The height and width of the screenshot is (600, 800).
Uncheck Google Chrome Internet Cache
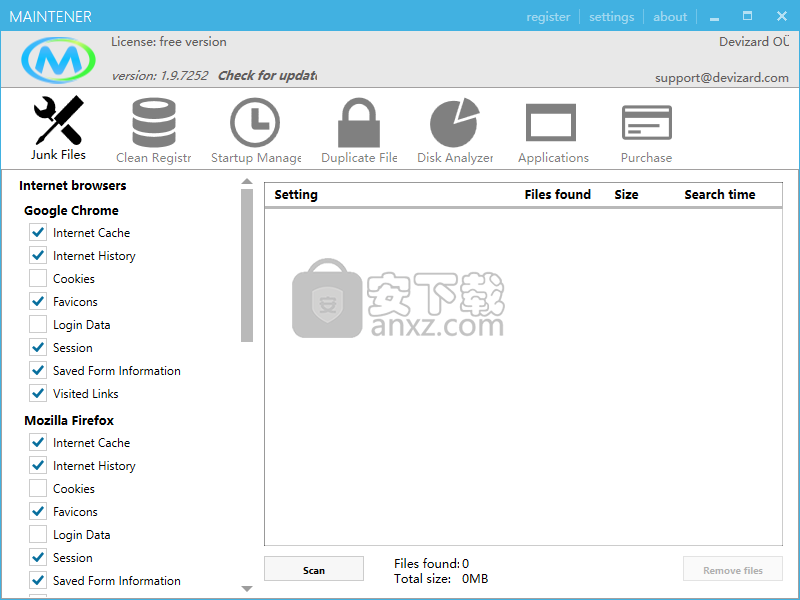tap(38, 232)
